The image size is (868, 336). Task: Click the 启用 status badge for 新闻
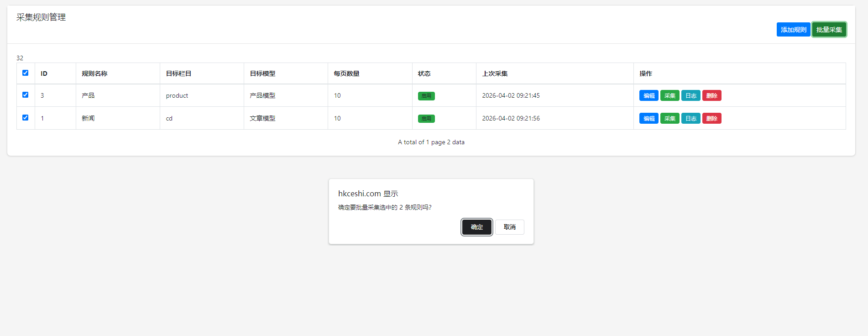tap(426, 119)
